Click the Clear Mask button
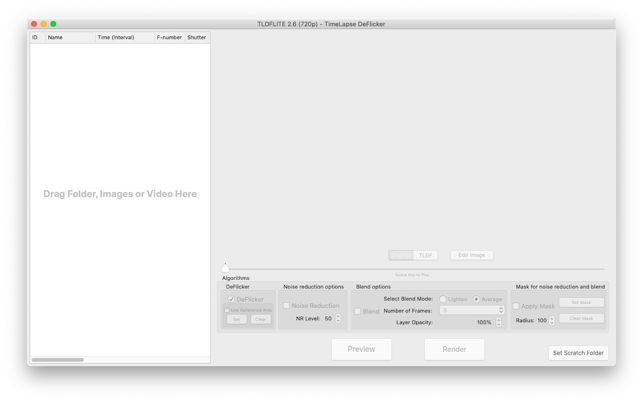Viewport: 643px width, 402px height. click(x=581, y=318)
